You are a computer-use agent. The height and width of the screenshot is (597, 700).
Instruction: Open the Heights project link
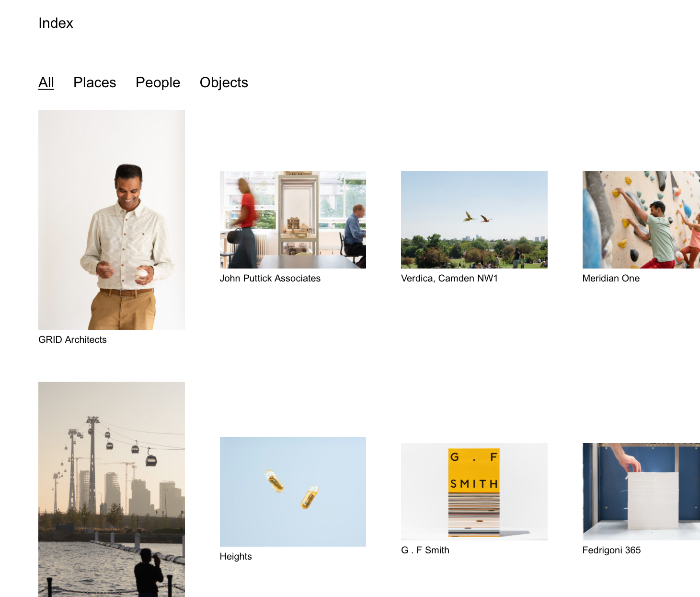point(236,556)
